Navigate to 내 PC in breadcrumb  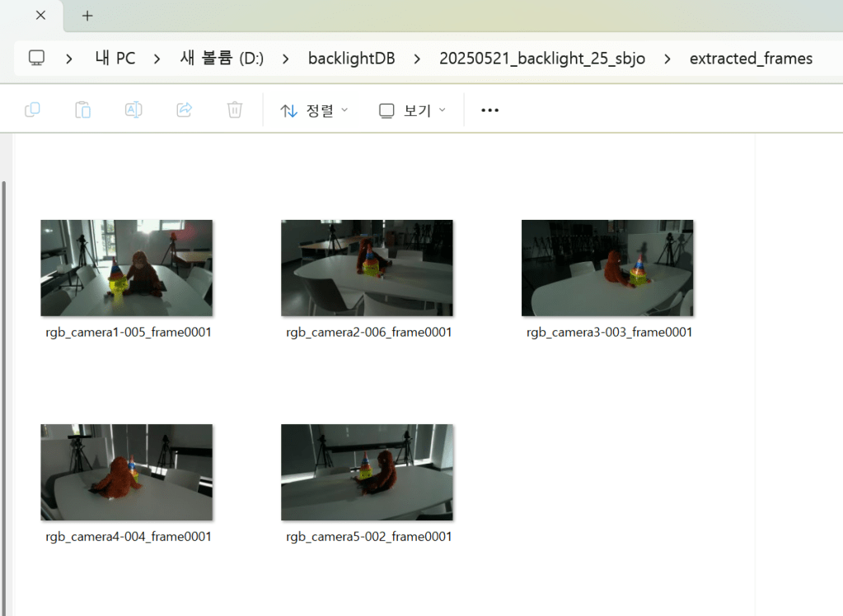[x=115, y=58]
